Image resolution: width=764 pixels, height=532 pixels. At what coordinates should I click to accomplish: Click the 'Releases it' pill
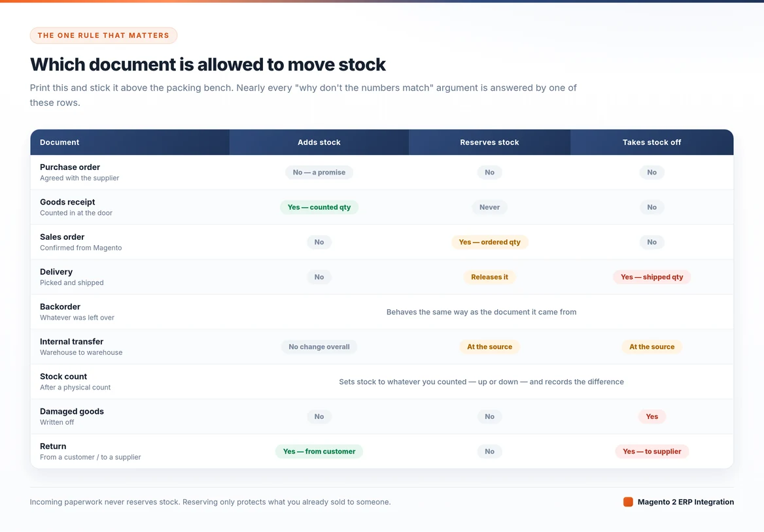pos(490,277)
